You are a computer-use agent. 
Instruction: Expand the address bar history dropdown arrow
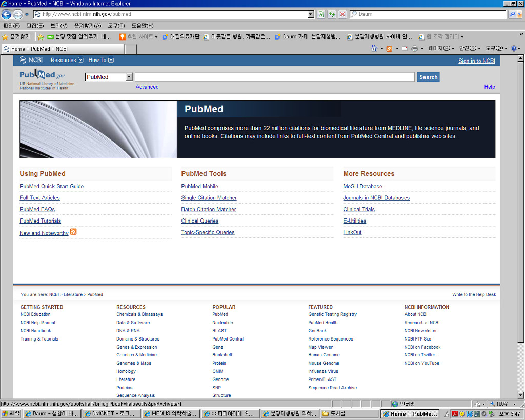[x=311, y=14]
